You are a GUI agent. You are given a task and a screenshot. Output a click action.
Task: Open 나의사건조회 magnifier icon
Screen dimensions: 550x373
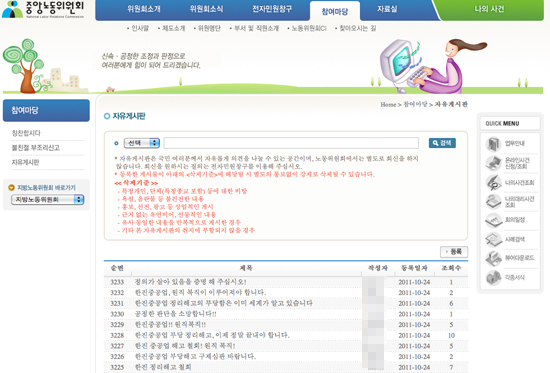tap(493, 183)
